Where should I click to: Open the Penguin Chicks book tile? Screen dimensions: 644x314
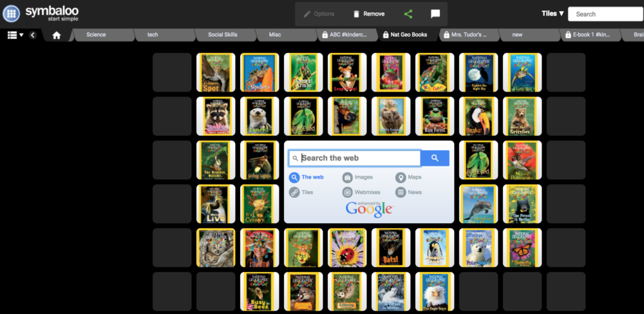pyautogui.click(x=435, y=248)
